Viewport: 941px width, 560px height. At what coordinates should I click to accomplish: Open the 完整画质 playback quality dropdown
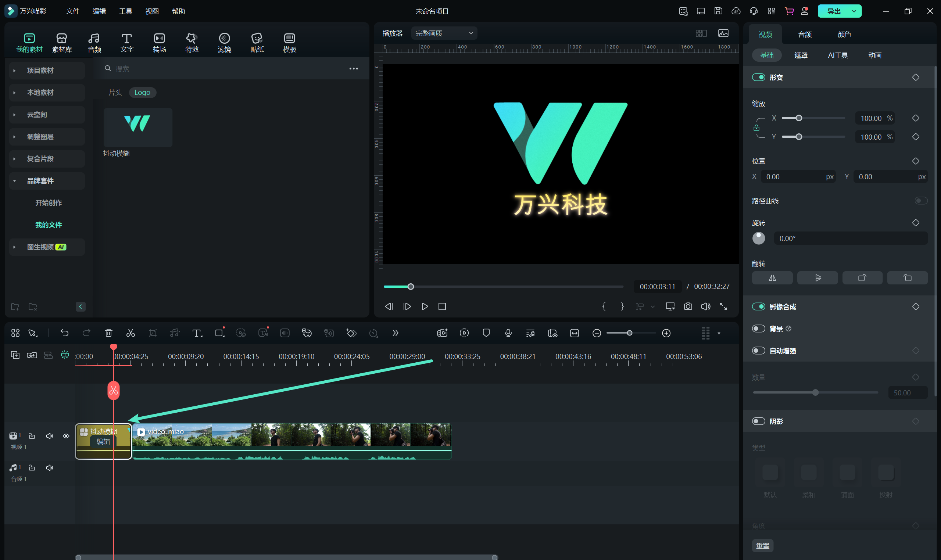coord(444,33)
